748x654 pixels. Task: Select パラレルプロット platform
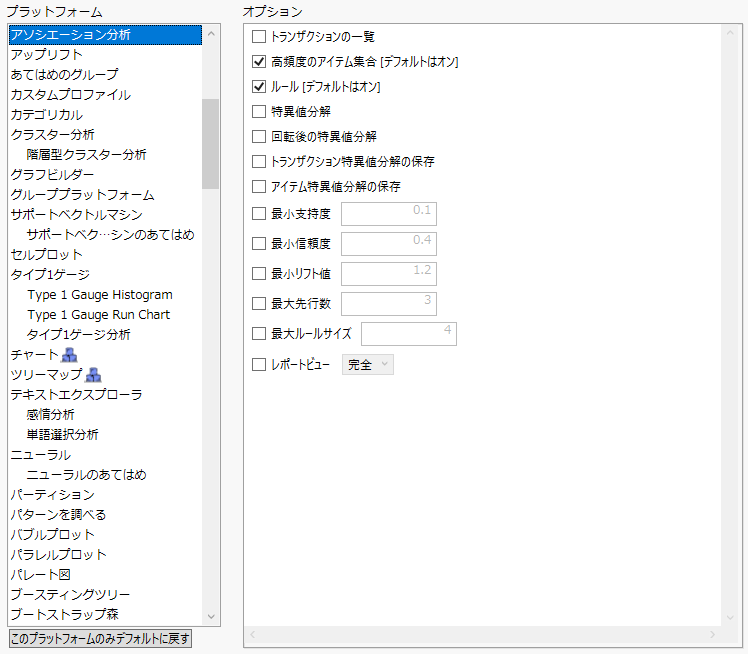[105, 555]
